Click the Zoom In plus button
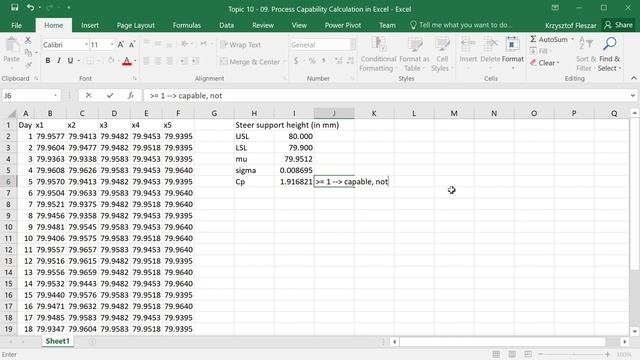The height and width of the screenshot is (360, 640). 608,354
